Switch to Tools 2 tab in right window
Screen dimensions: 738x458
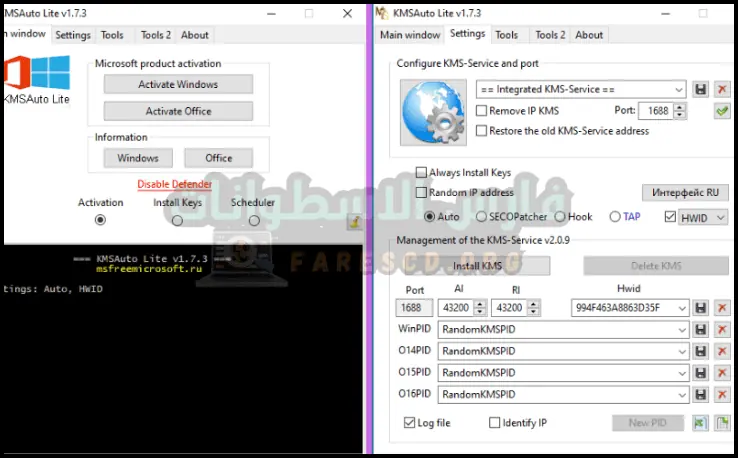549,35
